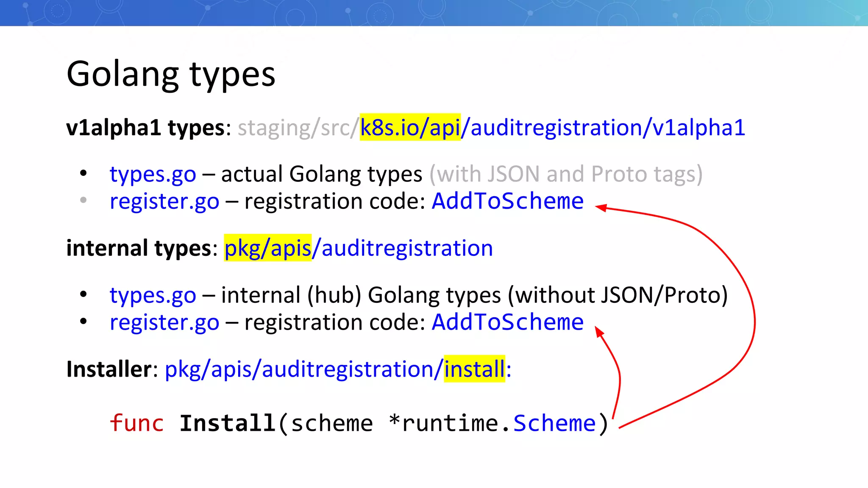Click the '/auditregistration/v1alpha1' path text
The width and height of the screenshot is (868, 488).
coord(603,128)
